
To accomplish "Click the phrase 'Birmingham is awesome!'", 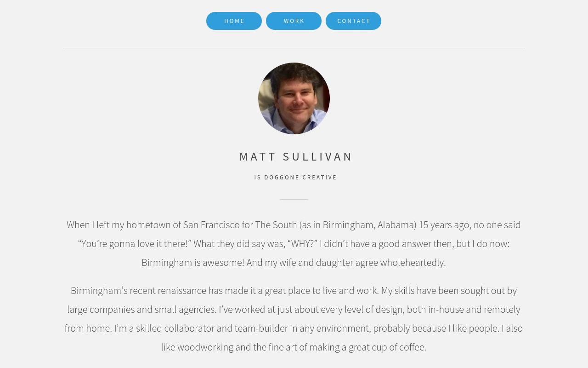I will [x=193, y=263].
